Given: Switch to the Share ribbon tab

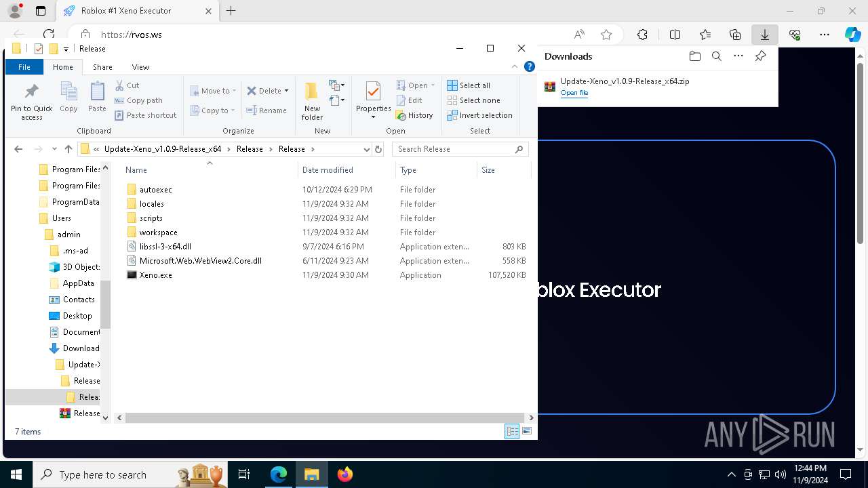Looking at the screenshot, I should coord(102,67).
